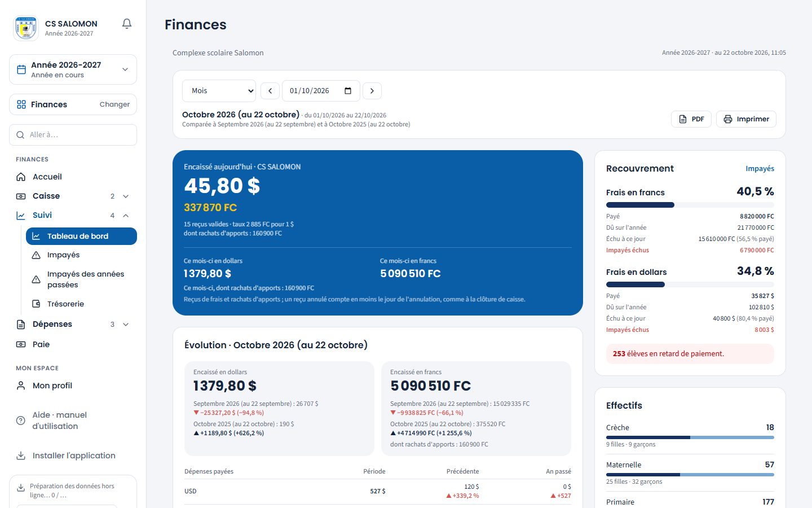
Task: Focus the Aller à search field
Action: (73, 135)
